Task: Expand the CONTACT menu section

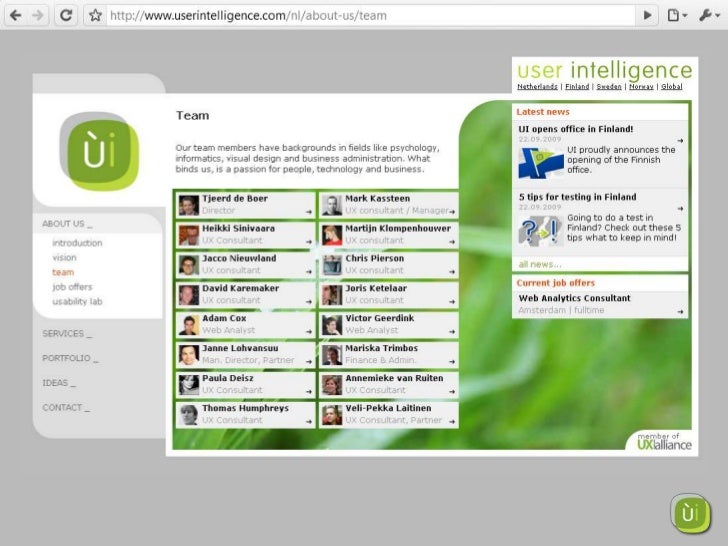Action: pyautogui.click(x=66, y=408)
